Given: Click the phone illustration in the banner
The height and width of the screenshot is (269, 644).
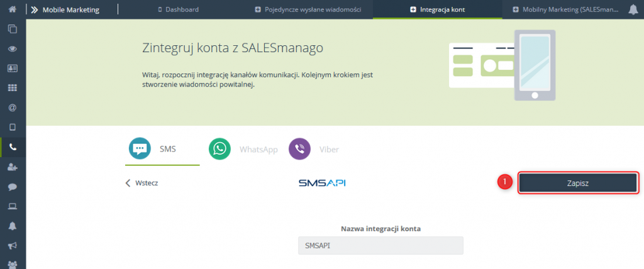Looking at the screenshot, I should point(535,65).
